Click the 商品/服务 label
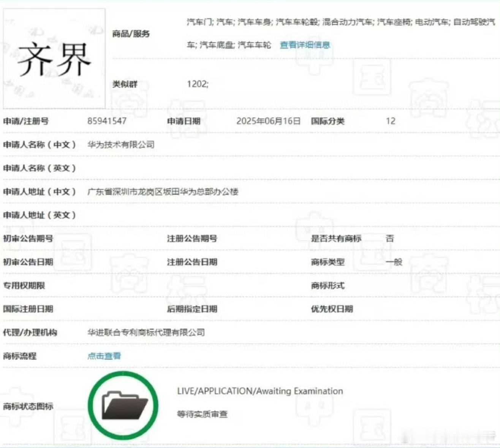Image resolution: width=500 pixels, height=448 pixels. coord(131,34)
